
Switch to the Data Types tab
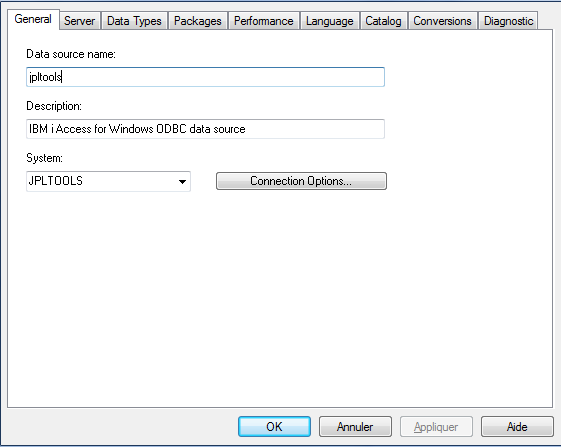tap(134, 21)
